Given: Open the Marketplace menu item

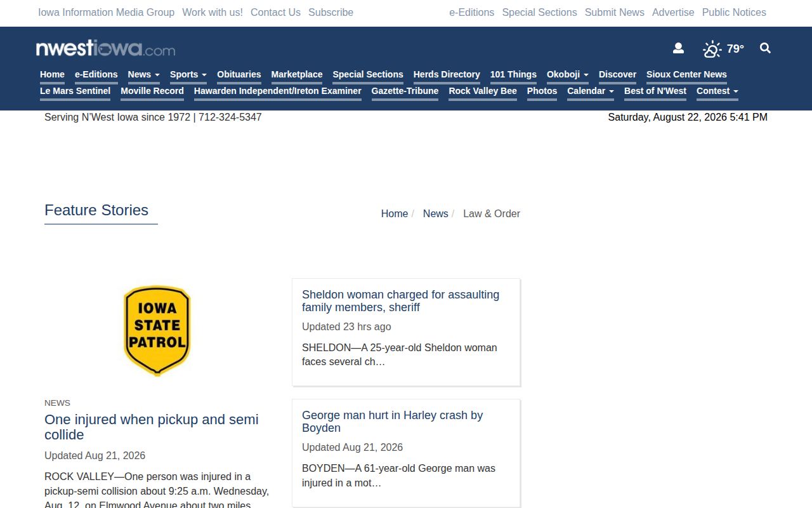Looking at the screenshot, I should pyautogui.click(x=297, y=74).
